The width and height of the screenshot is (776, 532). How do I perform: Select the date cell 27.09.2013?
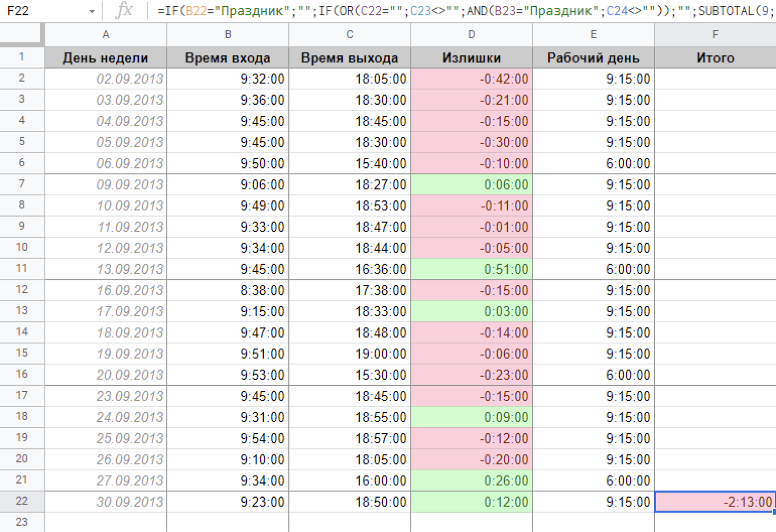[105, 481]
